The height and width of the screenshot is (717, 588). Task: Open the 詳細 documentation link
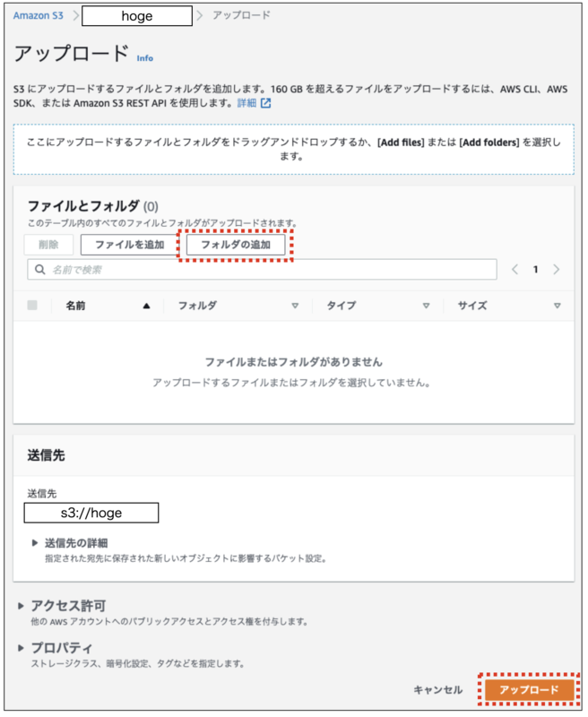tap(246, 103)
